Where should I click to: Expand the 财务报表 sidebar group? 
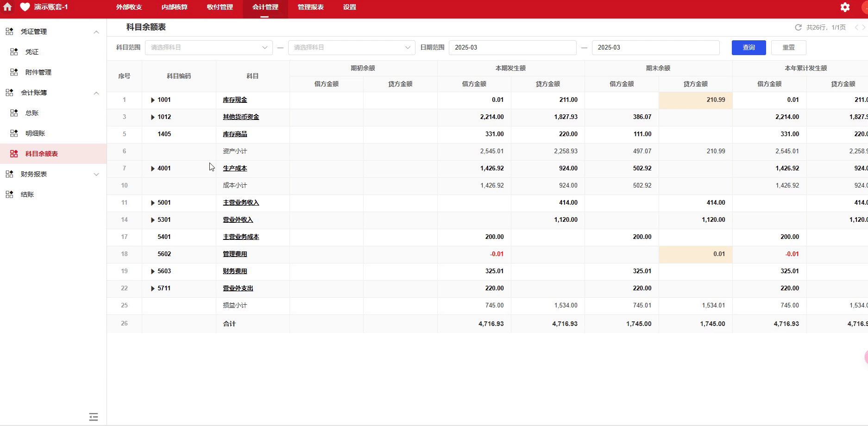(x=96, y=175)
